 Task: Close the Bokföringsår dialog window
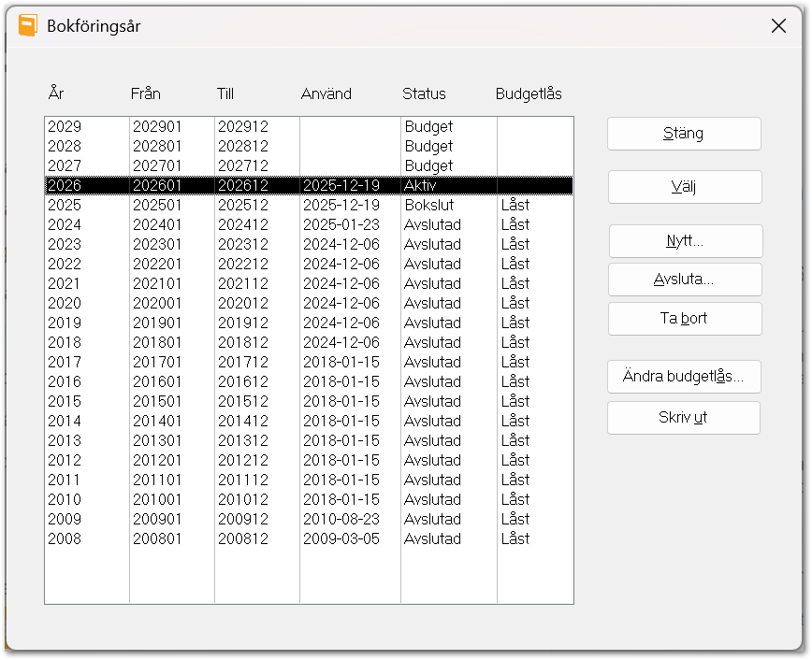pyautogui.click(x=778, y=26)
